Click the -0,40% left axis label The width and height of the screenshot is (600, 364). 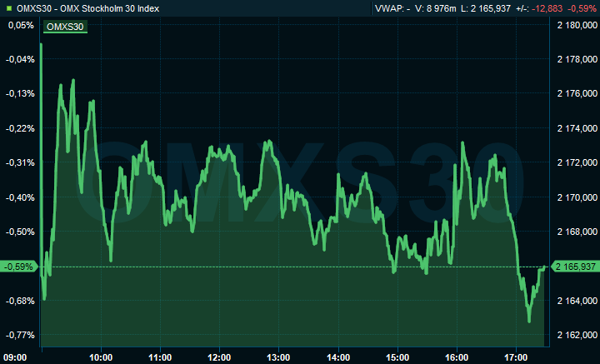coord(20,197)
